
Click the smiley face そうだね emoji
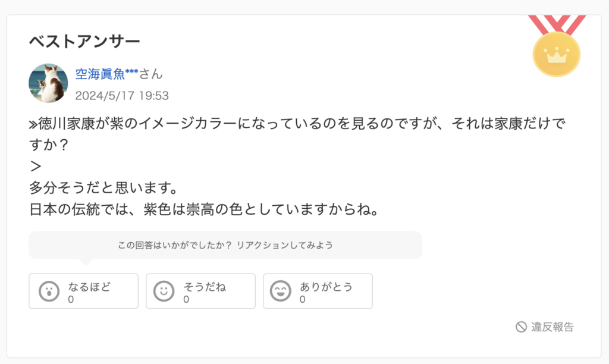pos(164,291)
